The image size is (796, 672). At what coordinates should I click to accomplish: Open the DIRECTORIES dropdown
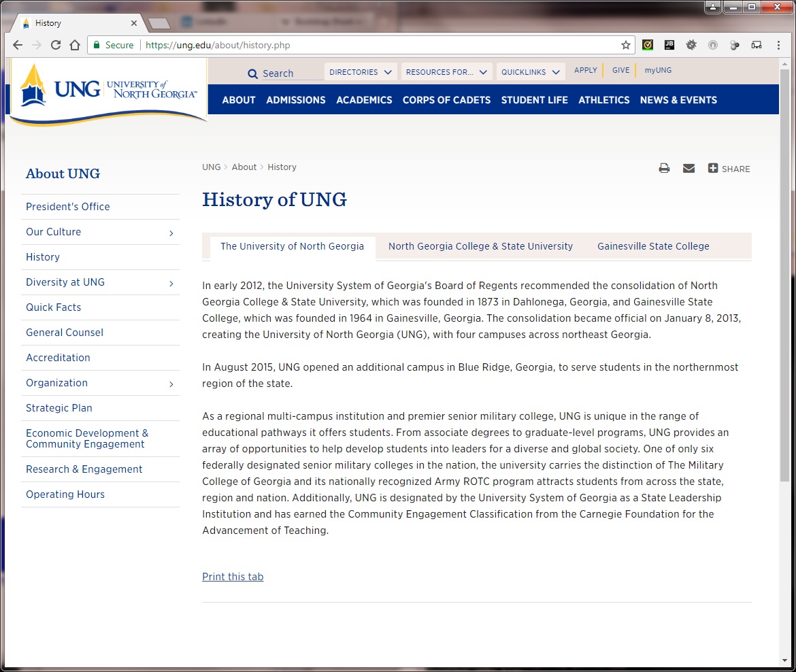[360, 72]
